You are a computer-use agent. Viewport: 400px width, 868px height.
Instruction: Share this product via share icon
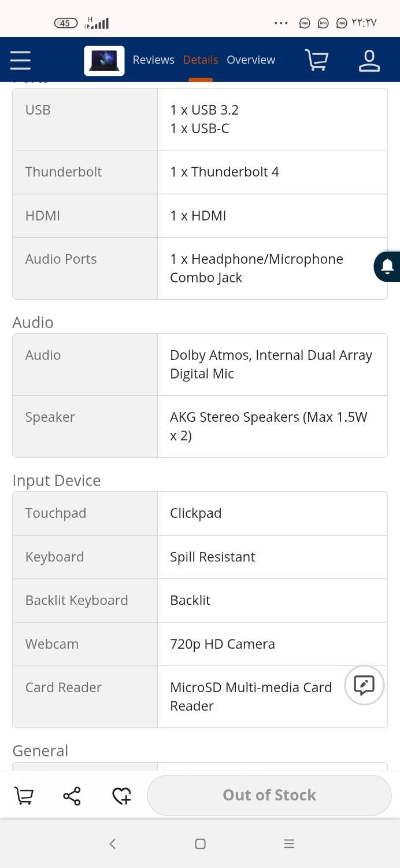pos(72,796)
